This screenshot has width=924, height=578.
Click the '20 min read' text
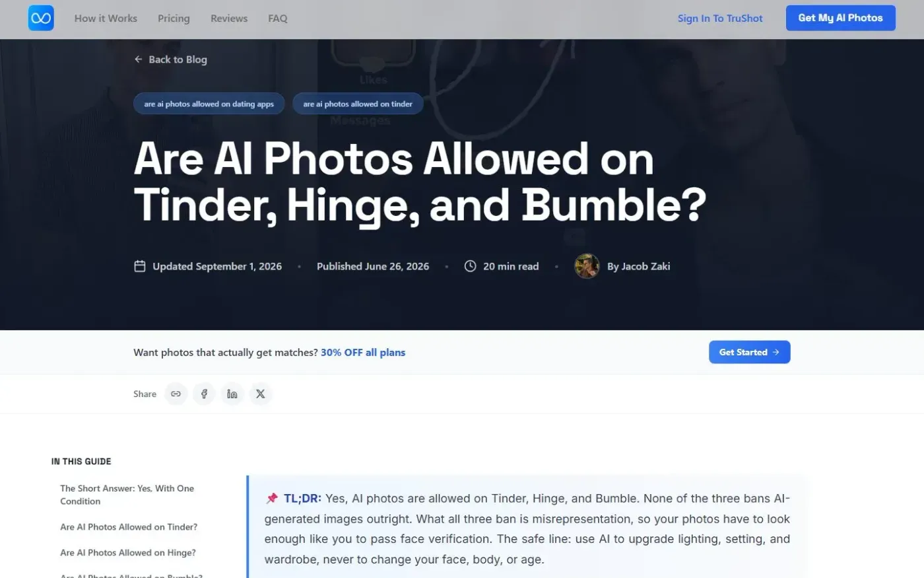point(511,266)
